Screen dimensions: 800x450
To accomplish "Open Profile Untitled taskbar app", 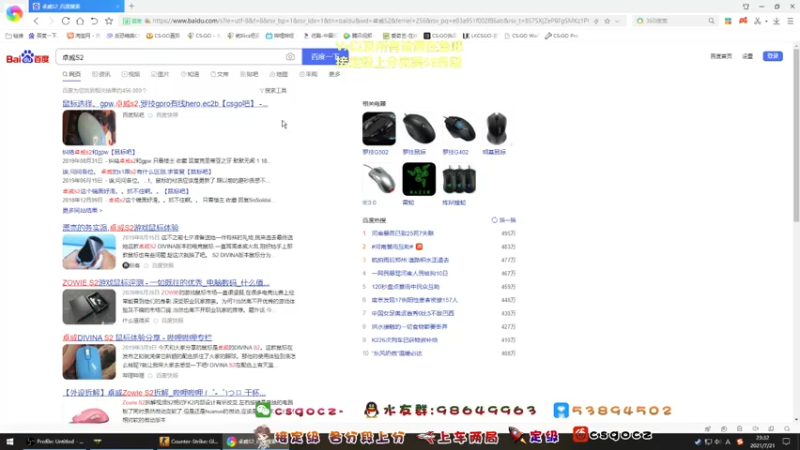I will click(54, 441).
